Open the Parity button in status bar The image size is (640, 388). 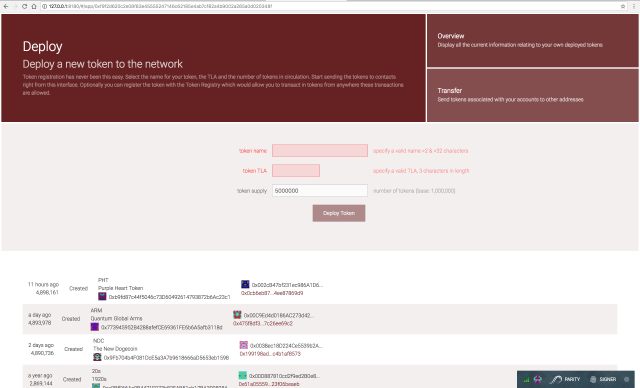[565, 379]
